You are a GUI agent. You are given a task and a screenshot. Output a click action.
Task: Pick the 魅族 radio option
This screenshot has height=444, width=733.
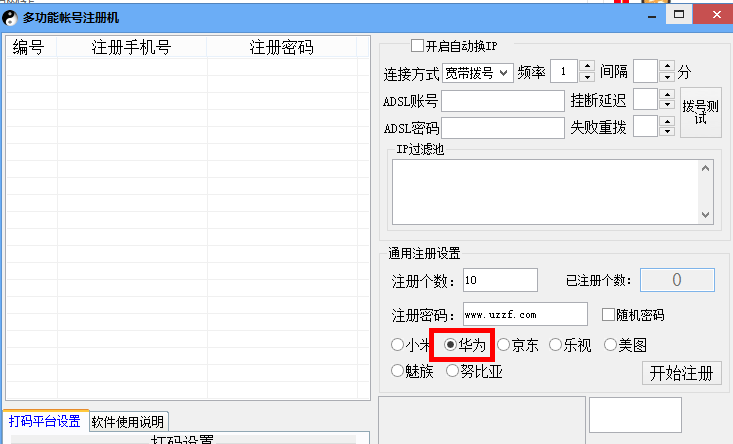397,371
